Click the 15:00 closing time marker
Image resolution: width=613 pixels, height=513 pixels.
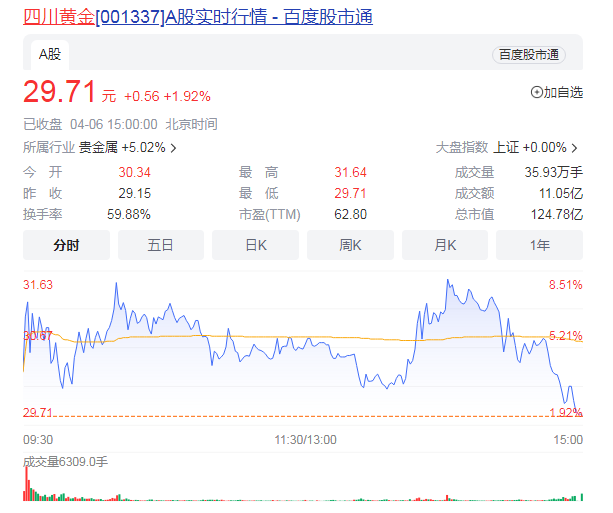(x=567, y=439)
